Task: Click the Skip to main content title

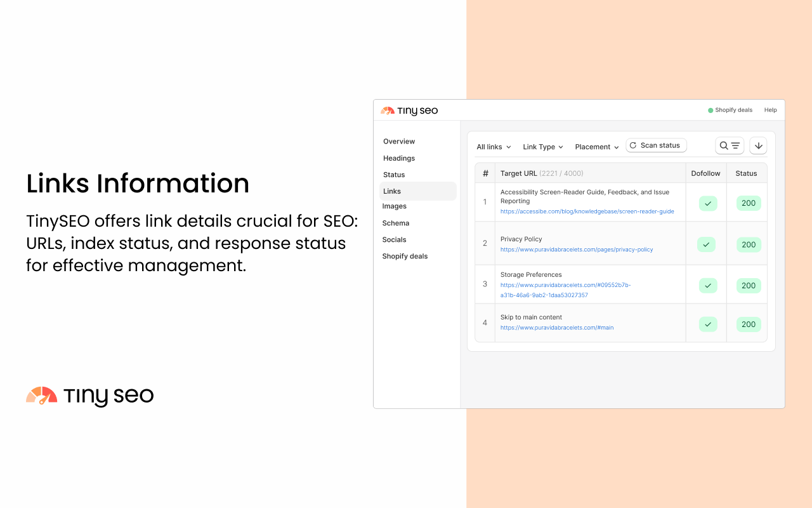Action: pyautogui.click(x=532, y=317)
